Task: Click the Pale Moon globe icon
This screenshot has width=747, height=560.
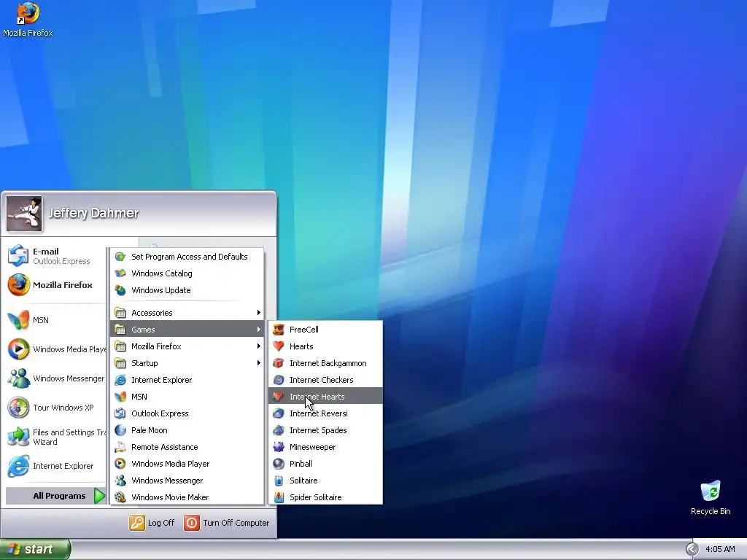Action: (x=120, y=430)
